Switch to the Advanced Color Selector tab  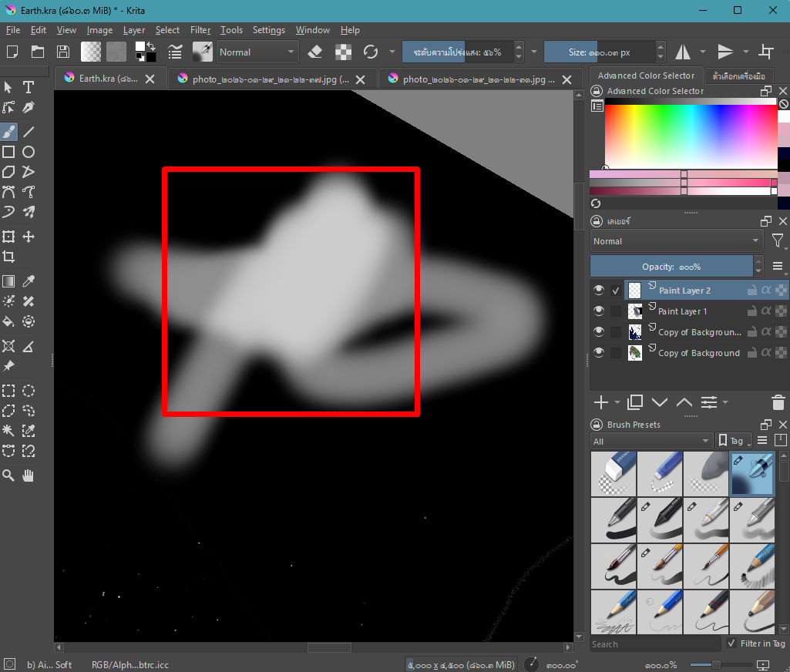tap(645, 76)
